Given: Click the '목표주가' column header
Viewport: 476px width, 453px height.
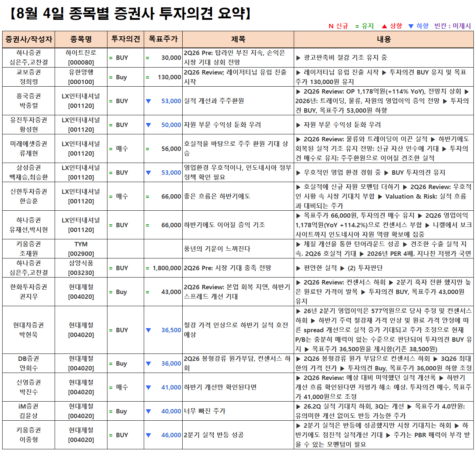Looking at the screenshot, I should pos(163,39).
